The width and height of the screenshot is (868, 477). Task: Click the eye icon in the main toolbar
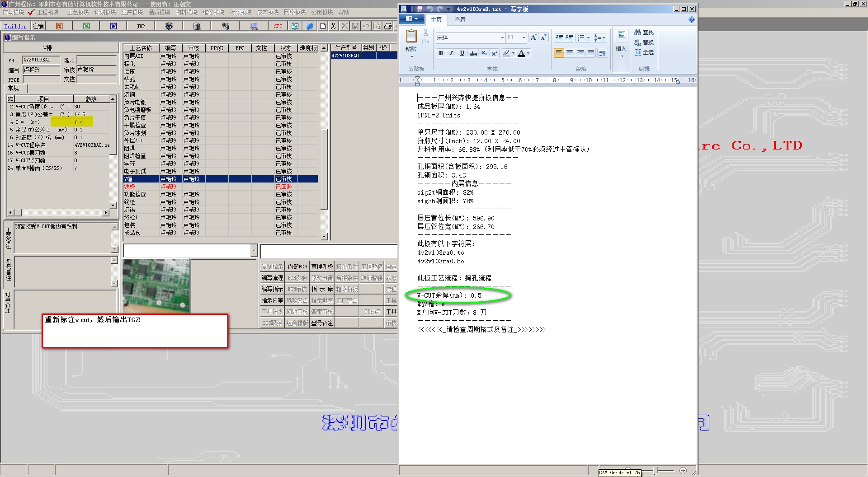169,26
